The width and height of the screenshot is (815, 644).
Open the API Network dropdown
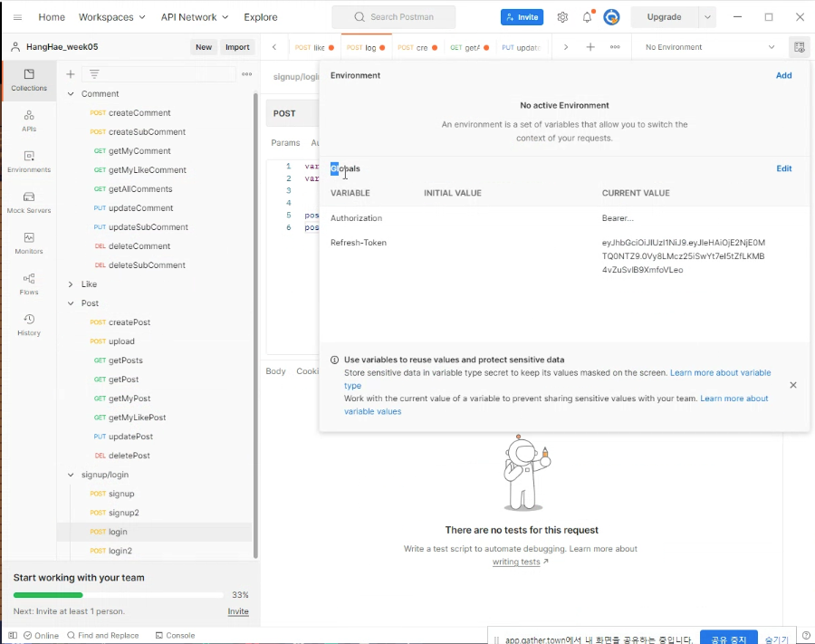point(195,17)
